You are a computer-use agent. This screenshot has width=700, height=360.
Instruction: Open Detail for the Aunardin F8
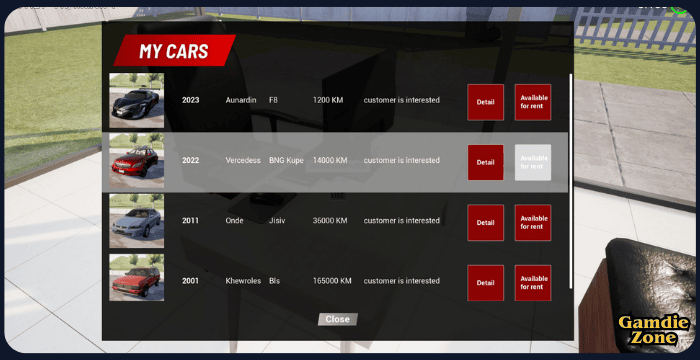pos(485,102)
